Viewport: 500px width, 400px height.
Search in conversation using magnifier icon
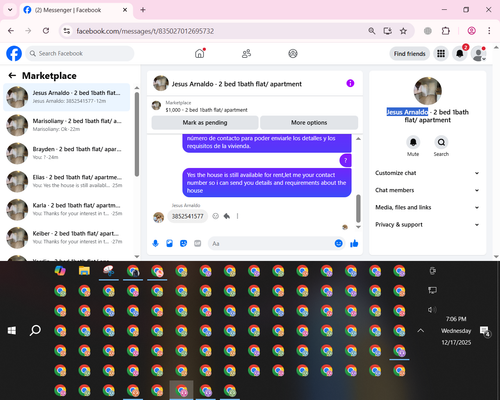coord(441,142)
